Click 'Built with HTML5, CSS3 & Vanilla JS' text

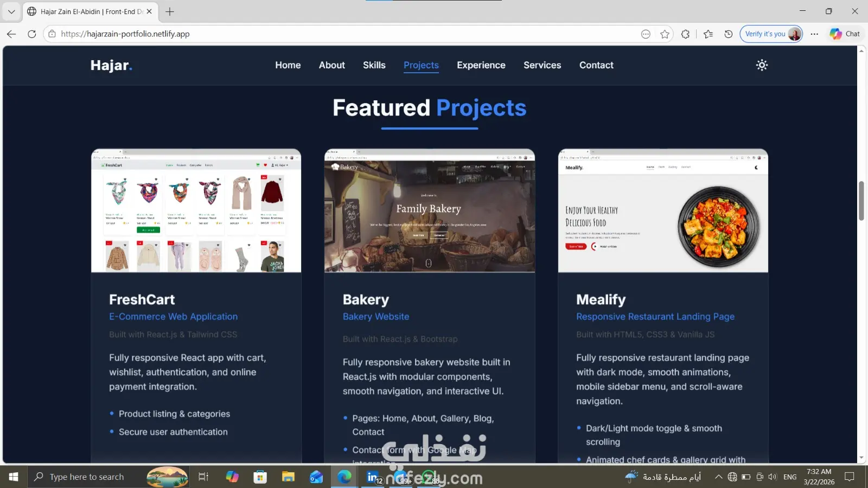pyautogui.click(x=646, y=335)
